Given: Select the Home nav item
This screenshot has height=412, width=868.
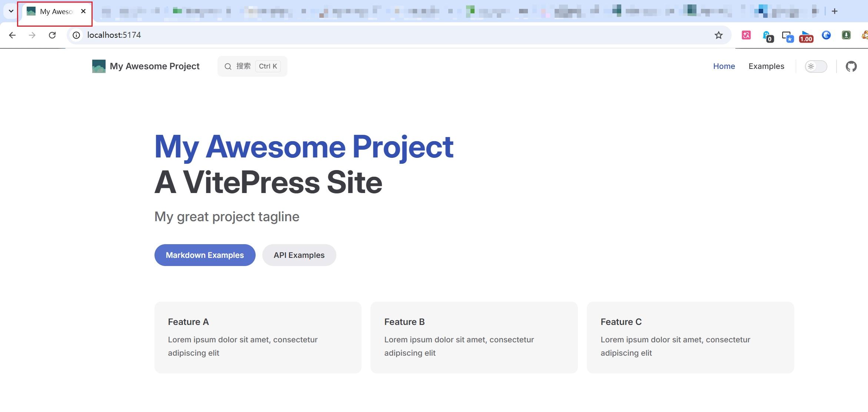Looking at the screenshot, I should (724, 66).
